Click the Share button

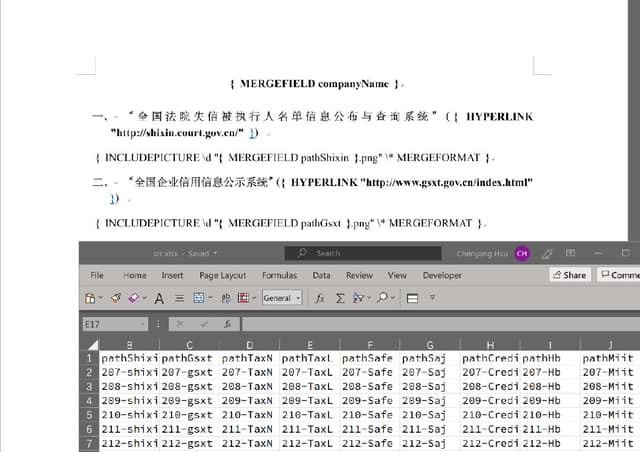click(x=569, y=275)
